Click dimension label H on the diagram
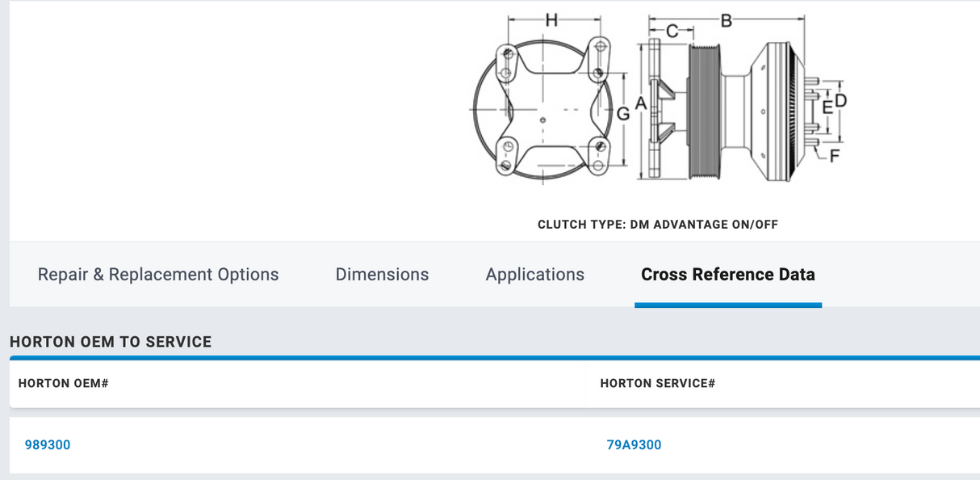The image size is (980, 480). click(x=551, y=18)
